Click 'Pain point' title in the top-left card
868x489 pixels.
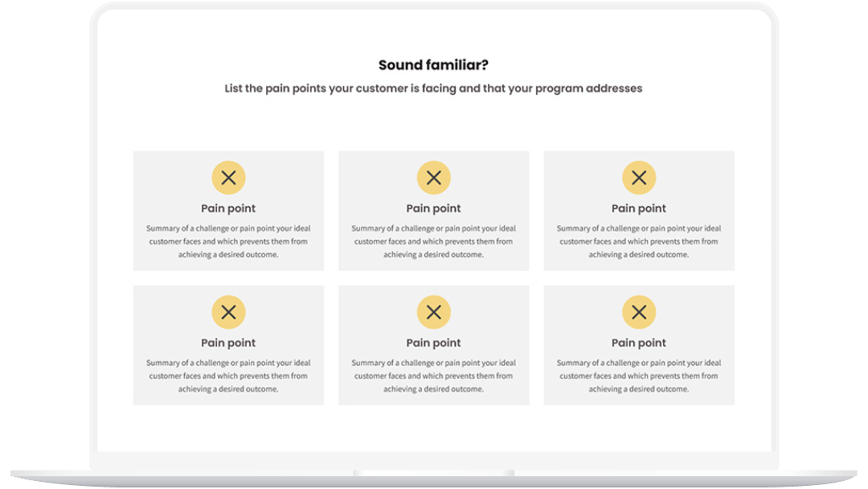coord(228,209)
